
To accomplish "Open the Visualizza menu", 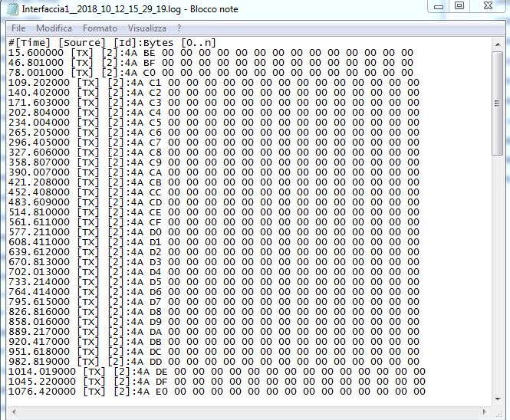I will [146, 28].
